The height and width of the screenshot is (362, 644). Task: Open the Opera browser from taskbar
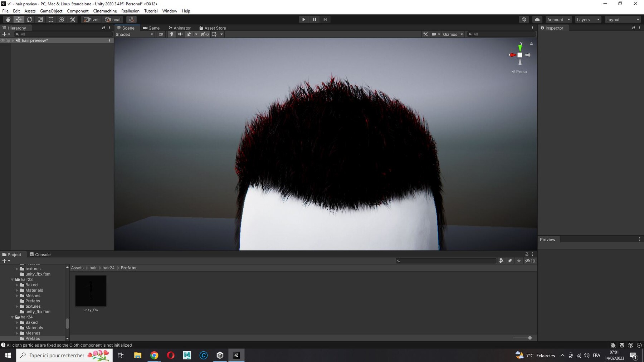[x=171, y=355]
